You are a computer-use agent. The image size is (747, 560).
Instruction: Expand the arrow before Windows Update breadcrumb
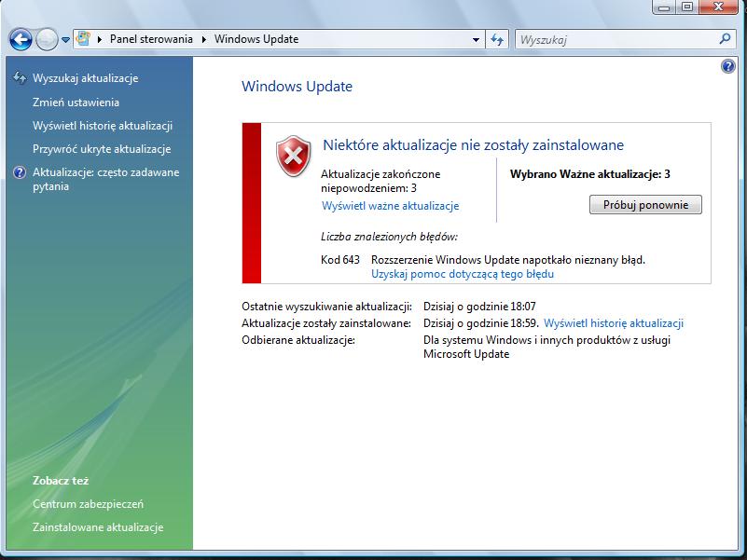pyautogui.click(x=204, y=39)
